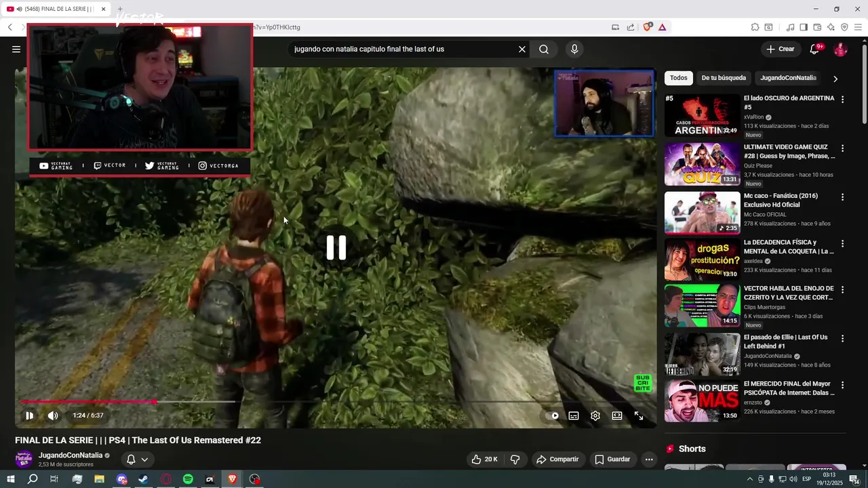Open options for Mc caco Fanática video
The width and height of the screenshot is (868, 488).
pyautogui.click(x=843, y=197)
